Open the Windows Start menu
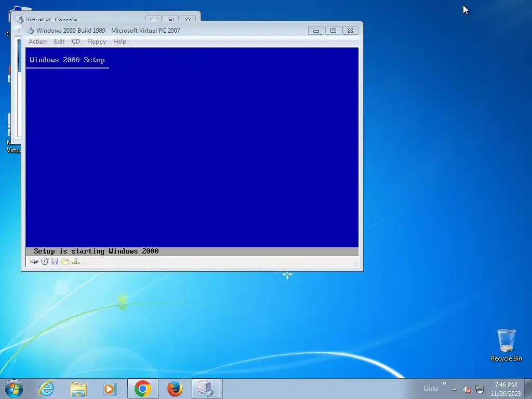 click(14, 389)
